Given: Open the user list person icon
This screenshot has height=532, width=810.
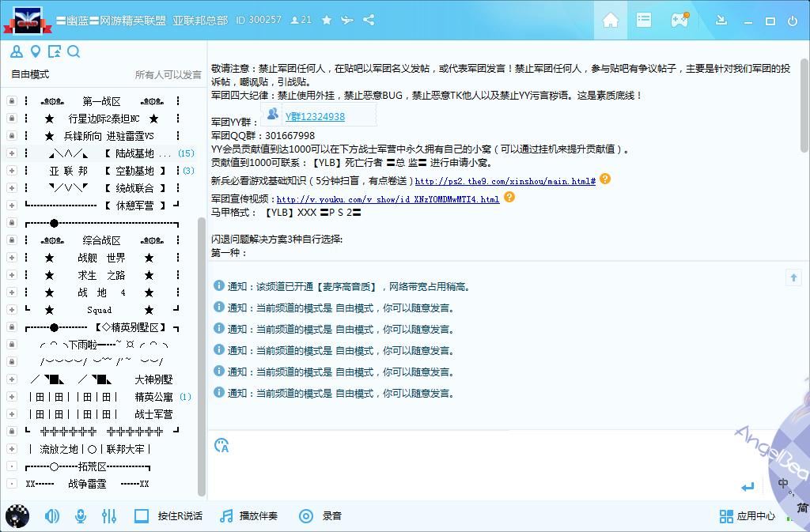Looking at the screenshot, I should click(17, 51).
